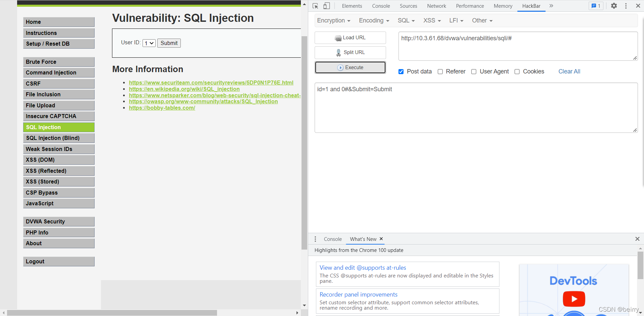Expand the SQL dropdown in HackBar
This screenshot has height=316, width=644.
click(406, 21)
